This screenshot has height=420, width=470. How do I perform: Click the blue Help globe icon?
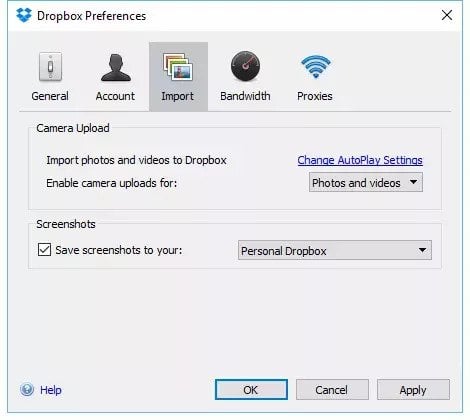(x=27, y=389)
